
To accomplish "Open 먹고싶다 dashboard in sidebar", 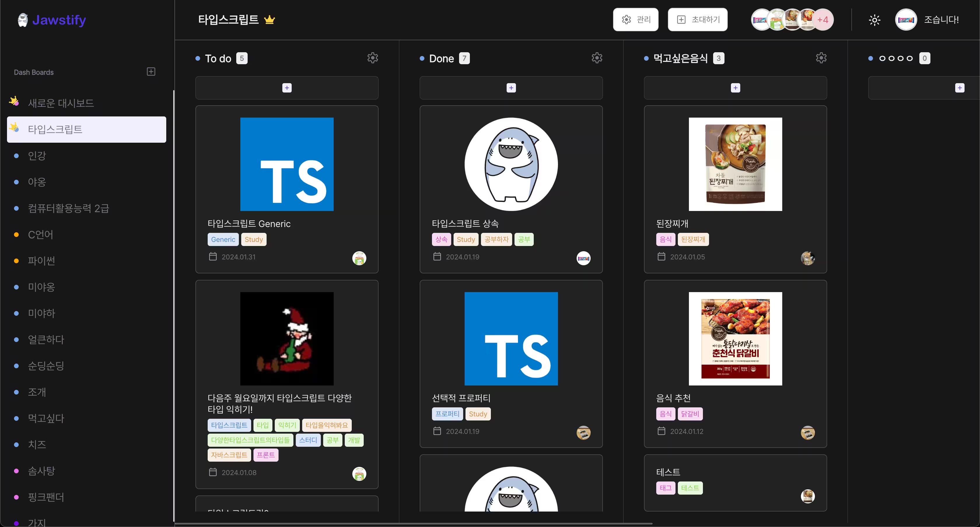I will (86, 418).
